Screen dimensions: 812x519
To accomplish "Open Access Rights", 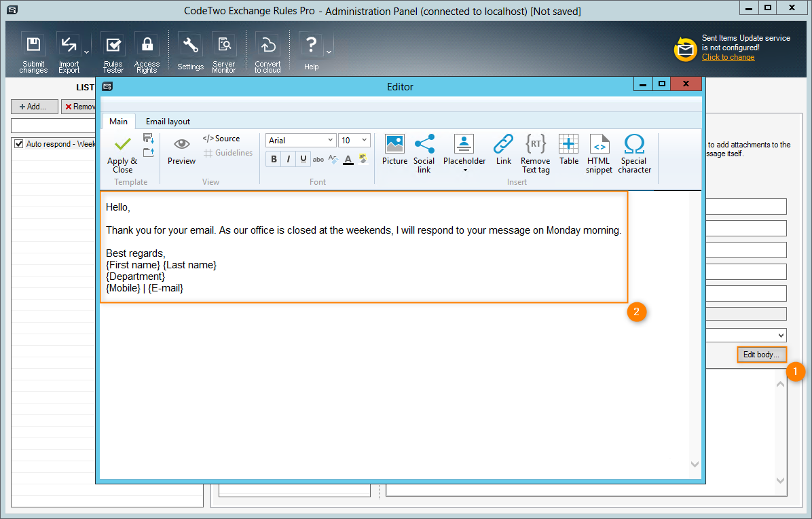I will coord(147,53).
